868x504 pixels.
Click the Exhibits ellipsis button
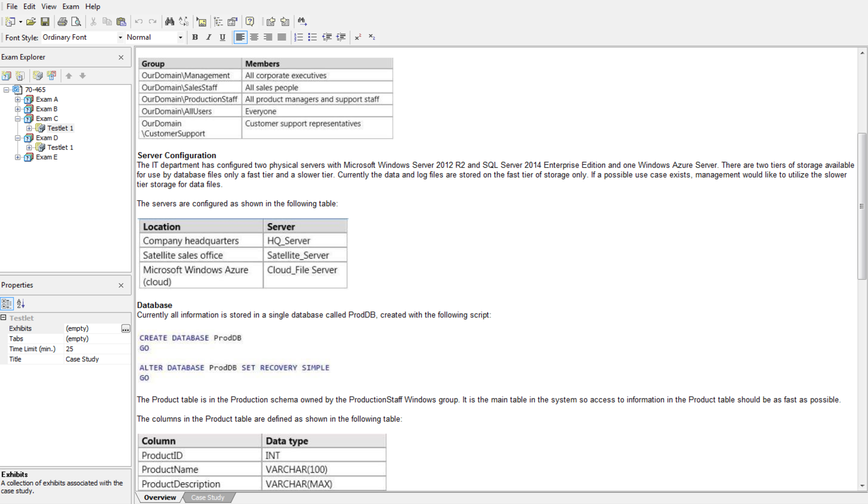[125, 328]
